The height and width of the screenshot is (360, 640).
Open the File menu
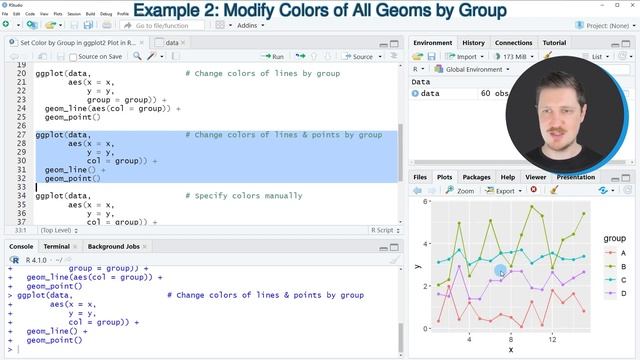coord(5,14)
